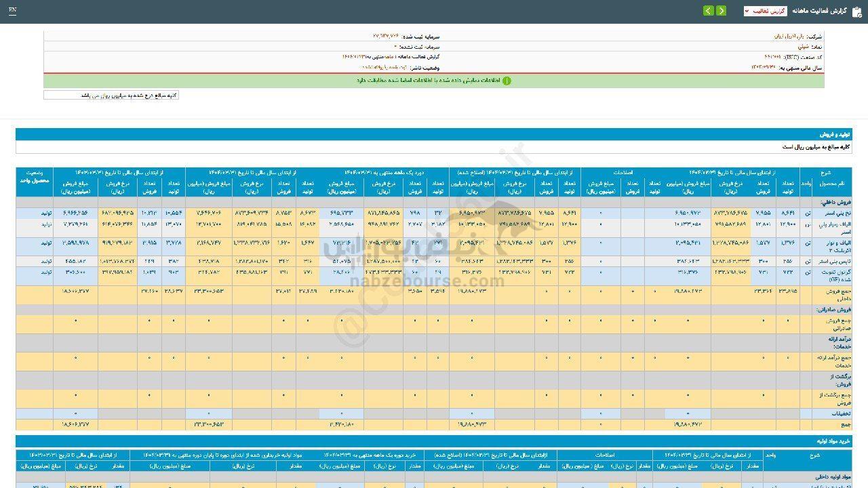This screenshot has height=488, width=868.
Task: Click the left-pointing green arrow button
Action: pos(708,11)
